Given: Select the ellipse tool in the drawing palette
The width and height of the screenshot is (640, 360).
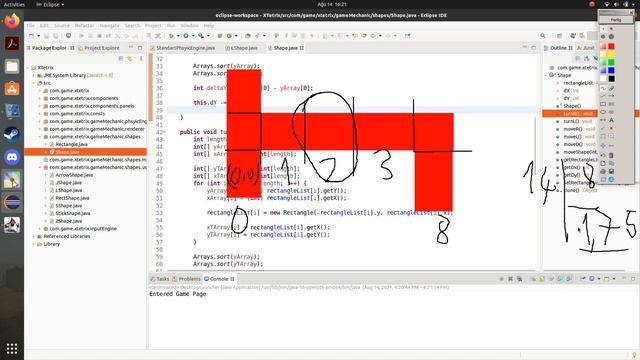Looking at the screenshot, I should click(x=603, y=112).
